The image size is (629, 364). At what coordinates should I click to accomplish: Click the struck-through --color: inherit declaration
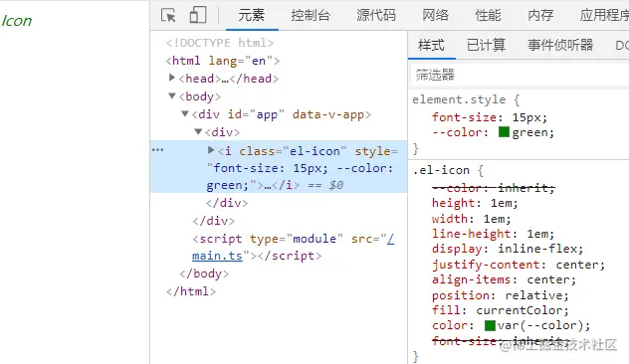click(x=494, y=188)
